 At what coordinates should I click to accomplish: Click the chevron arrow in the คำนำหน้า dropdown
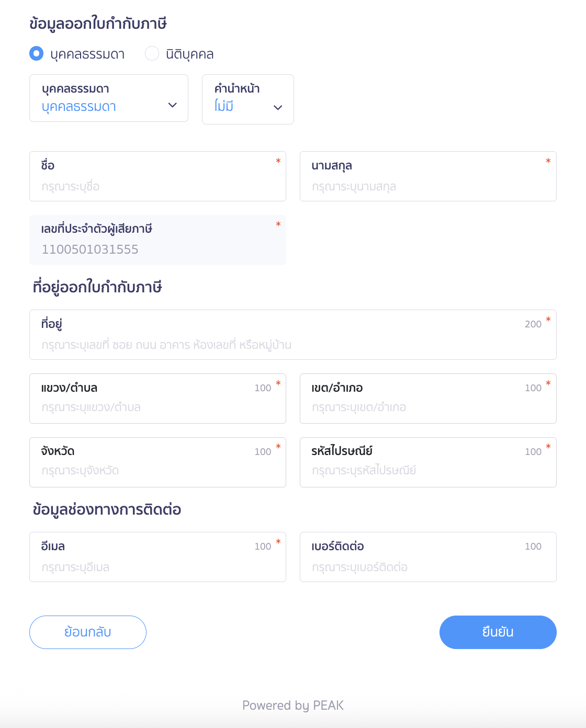coord(278,108)
